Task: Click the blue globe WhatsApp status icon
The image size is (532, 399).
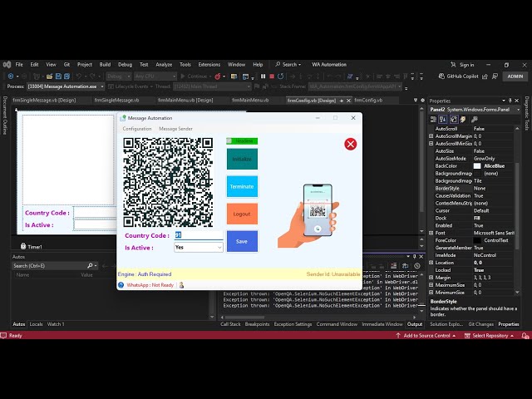Action: tap(121, 285)
